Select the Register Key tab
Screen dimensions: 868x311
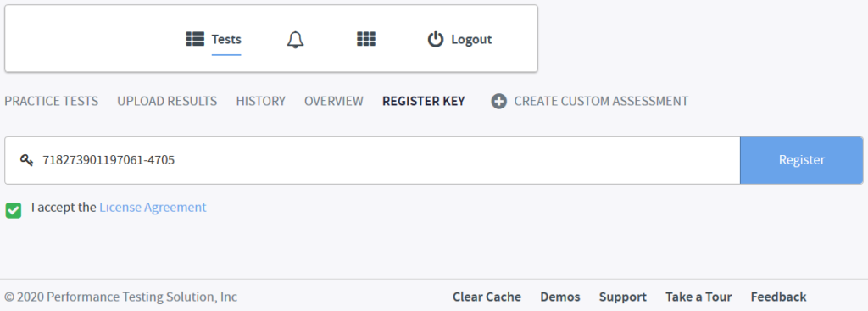[424, 102]
